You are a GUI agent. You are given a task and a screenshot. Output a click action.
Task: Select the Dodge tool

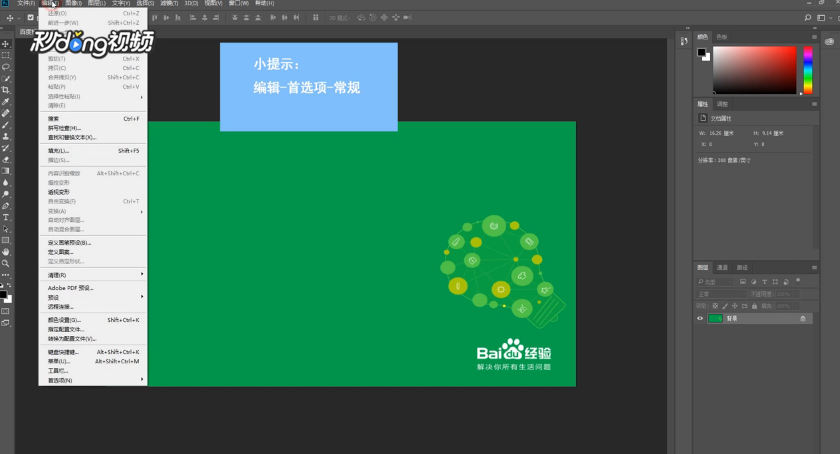(6, 194)
